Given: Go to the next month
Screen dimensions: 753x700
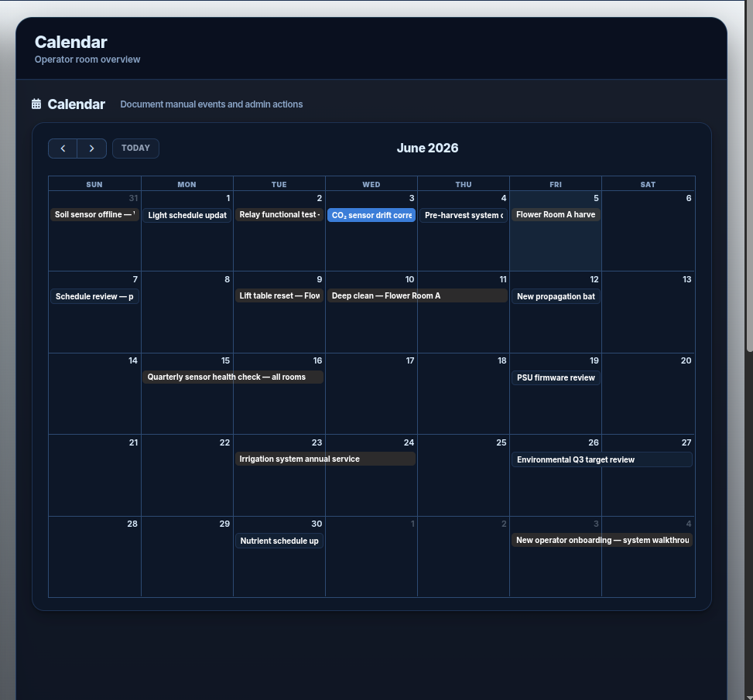Looking at the screenshot, I should [92, 149].
